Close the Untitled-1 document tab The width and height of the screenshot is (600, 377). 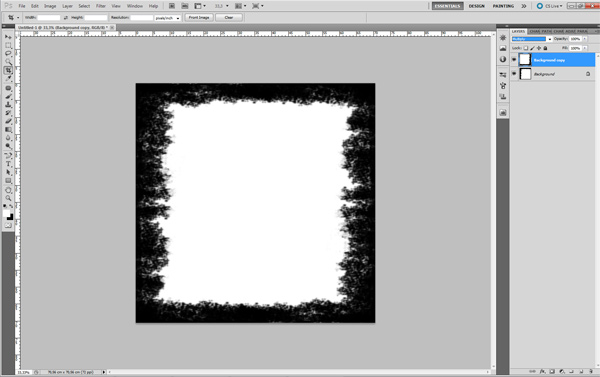pyautogui.click(x=112, y=28)
